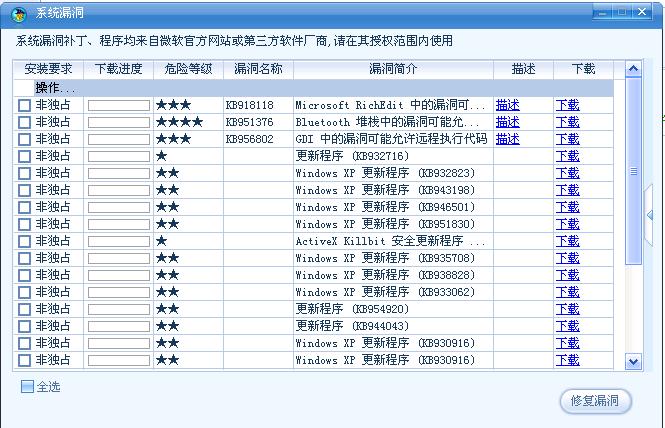Download the KB946501 update
The height and width of the screenshot is (428, 665).
coord(567,207)
